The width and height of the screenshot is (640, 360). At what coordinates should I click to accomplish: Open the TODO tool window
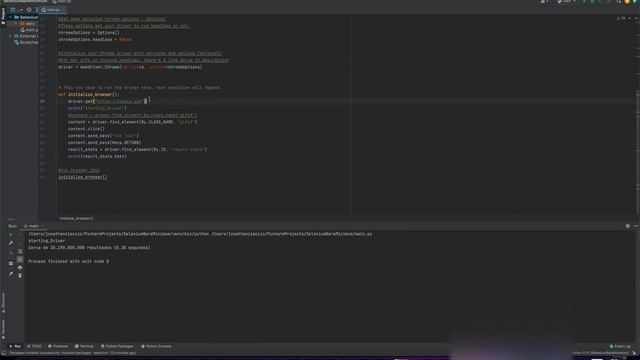[35, 346]
